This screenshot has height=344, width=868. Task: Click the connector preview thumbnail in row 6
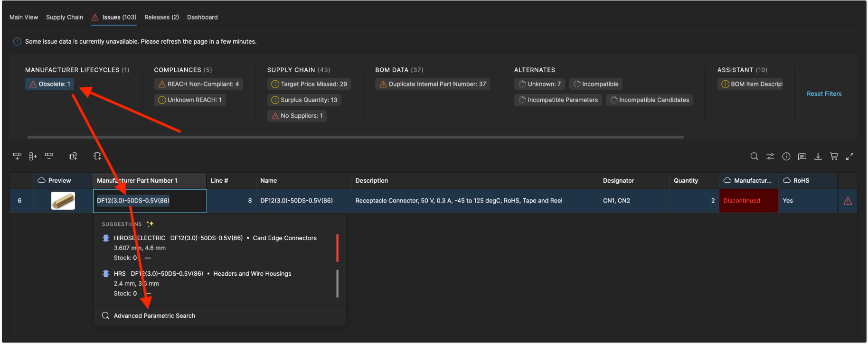63,201
